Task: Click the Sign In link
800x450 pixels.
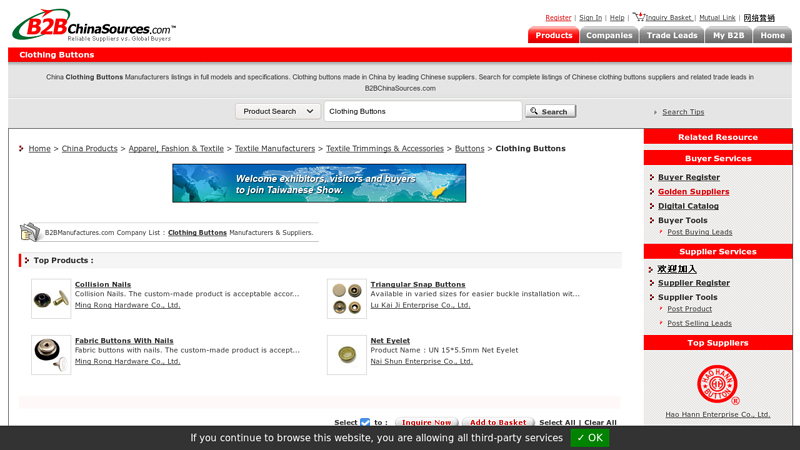Action: (590, 17)
